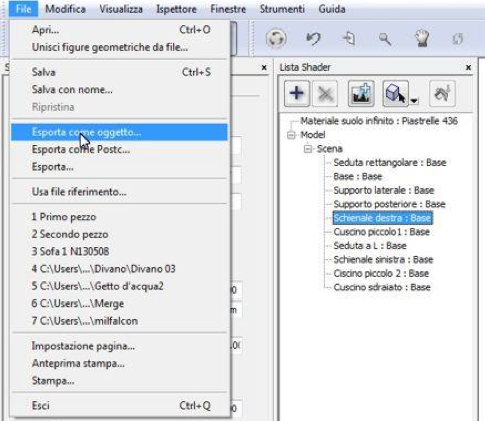Select Materiale suolo infinito tree entry
This screenshot has height=421, width=485.
pos(379,121)
